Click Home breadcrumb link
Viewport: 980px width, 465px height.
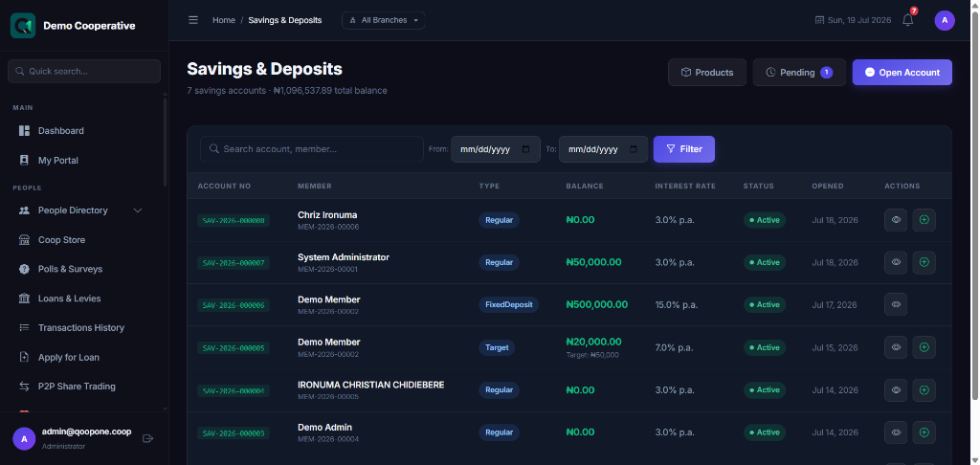(224, 20)
